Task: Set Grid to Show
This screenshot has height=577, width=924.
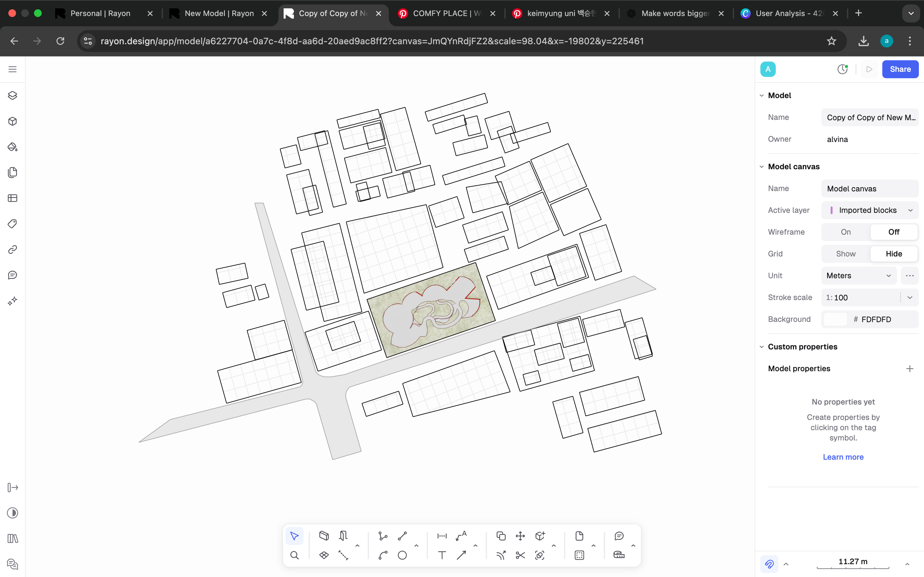Action: [845, 254]
